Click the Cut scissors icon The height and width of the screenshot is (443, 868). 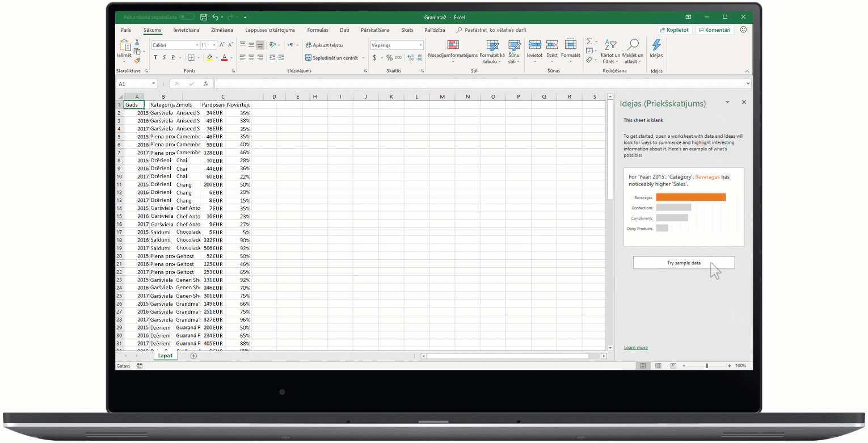tap(137, 43)
